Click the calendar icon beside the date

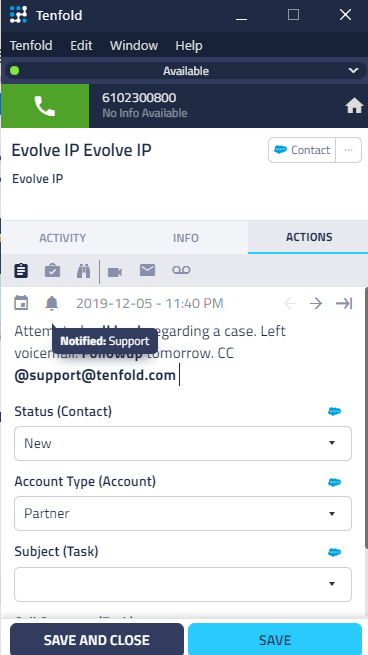click(21, 303)
